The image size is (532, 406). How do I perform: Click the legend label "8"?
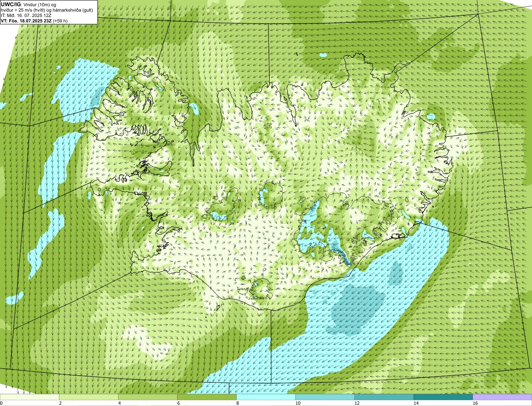coord(237,403)
